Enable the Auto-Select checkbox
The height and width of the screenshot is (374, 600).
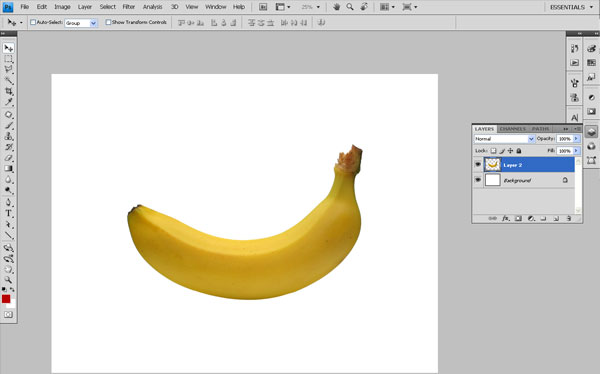[x=33, y=23]
